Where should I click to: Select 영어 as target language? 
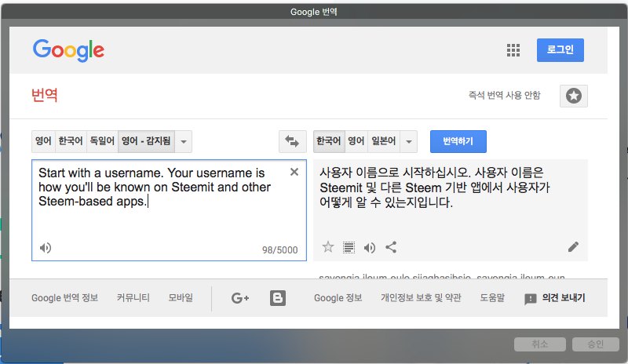(356, 141)
